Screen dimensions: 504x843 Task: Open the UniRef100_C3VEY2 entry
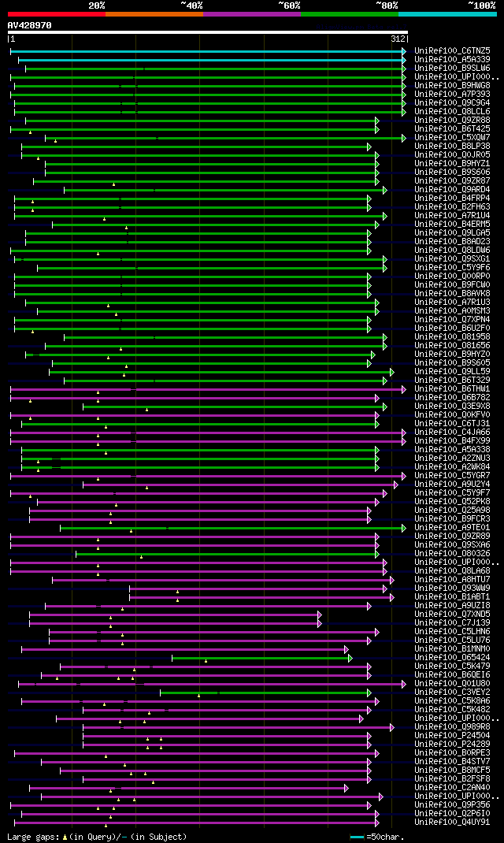click(452, 693)
